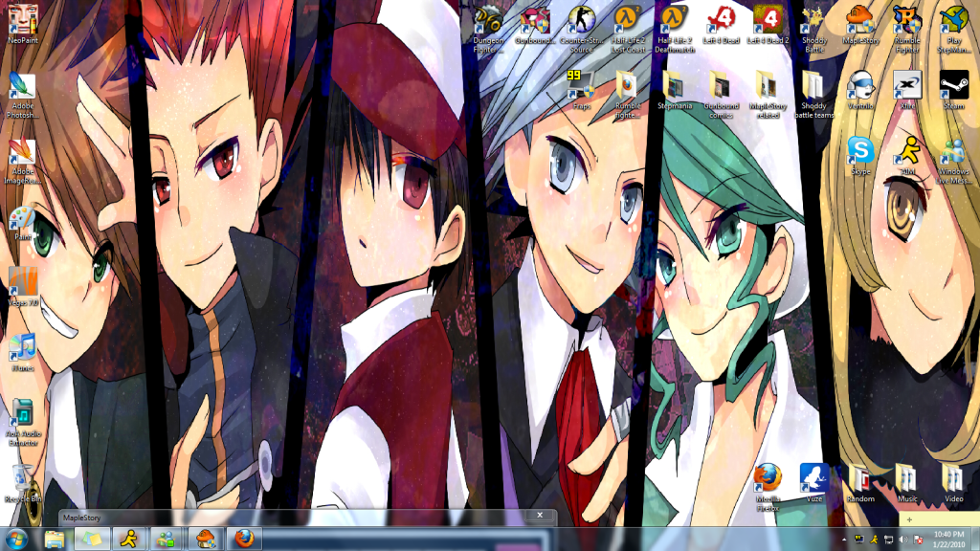
Task: Switch to Sticky Notes taskbar button
Action: [x=92, y=540]
